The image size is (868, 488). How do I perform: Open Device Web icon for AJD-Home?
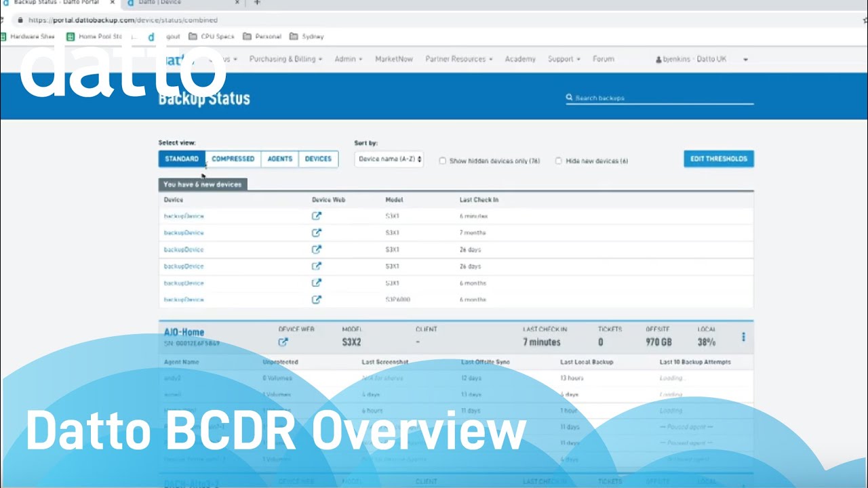pos(283,342)
